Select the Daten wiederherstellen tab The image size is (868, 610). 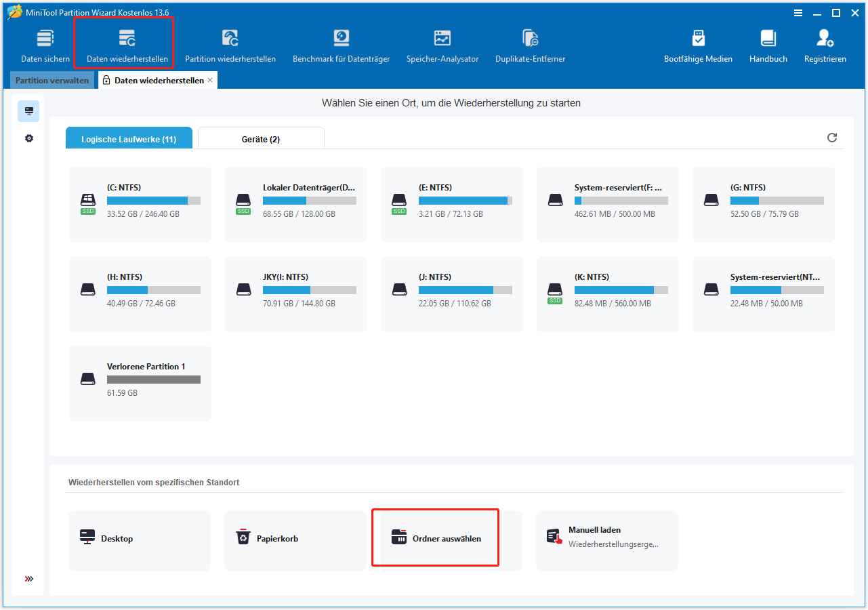click(159, 80)
